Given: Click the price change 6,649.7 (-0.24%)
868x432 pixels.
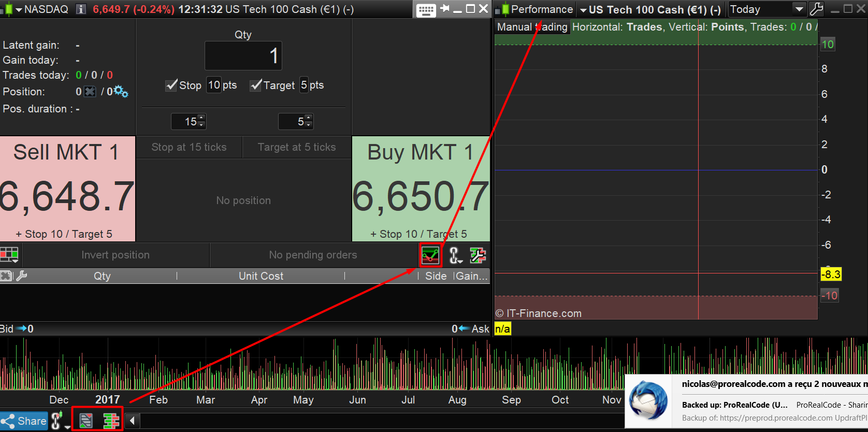Looking at the screenshot, I should point(134,9).
